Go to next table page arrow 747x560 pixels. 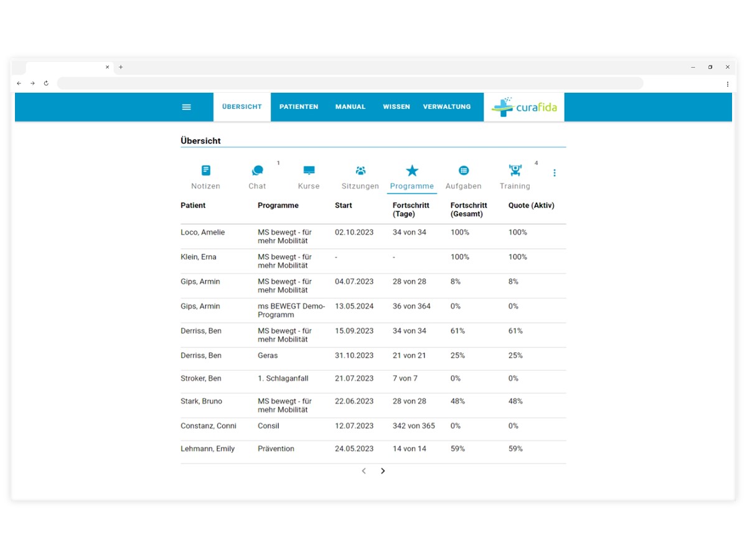point(383,471)
